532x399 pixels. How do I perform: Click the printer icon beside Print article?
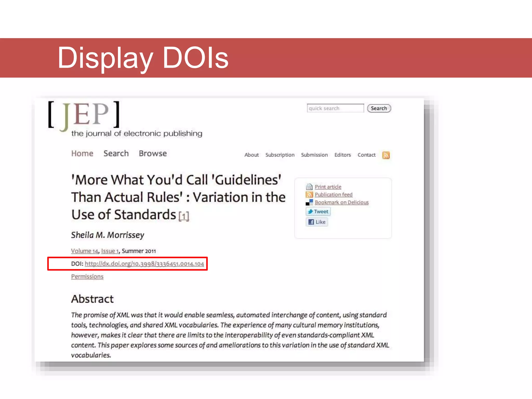coord(309,187)
